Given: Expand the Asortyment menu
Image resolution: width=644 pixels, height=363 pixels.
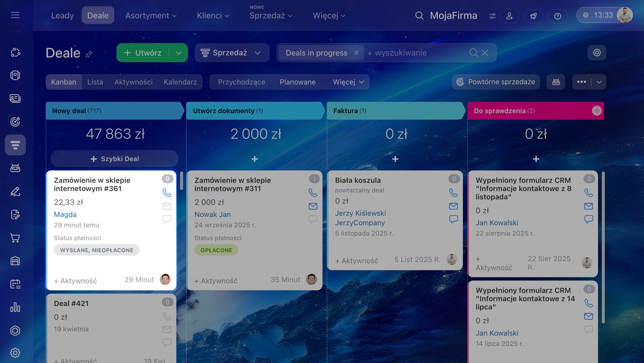Looking at the screenshot, I should (151, 16).
